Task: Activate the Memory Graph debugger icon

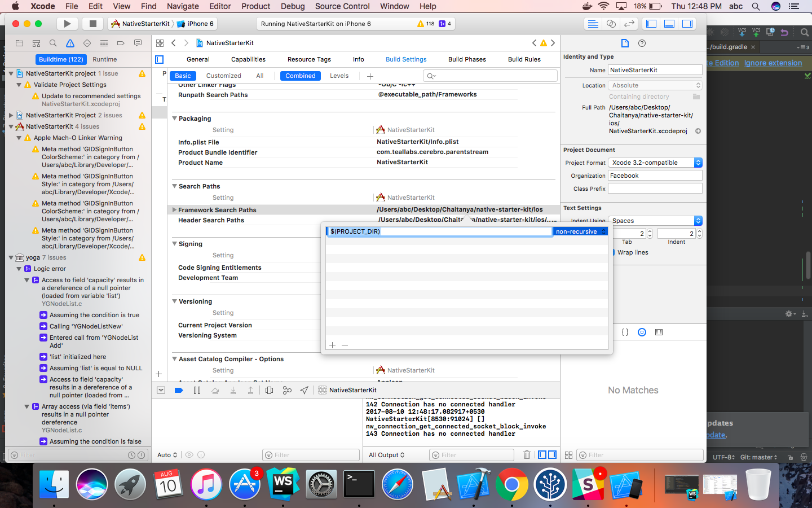Action: tap(287, 390)
